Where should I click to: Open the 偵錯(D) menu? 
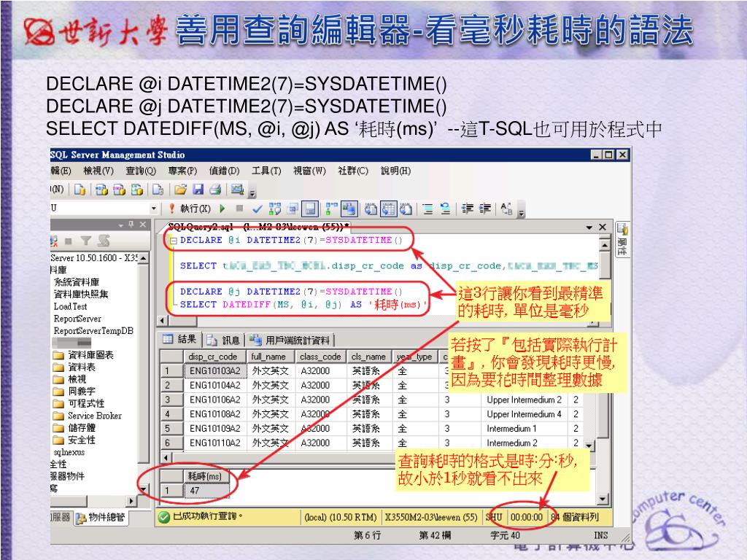click(224, 171)
